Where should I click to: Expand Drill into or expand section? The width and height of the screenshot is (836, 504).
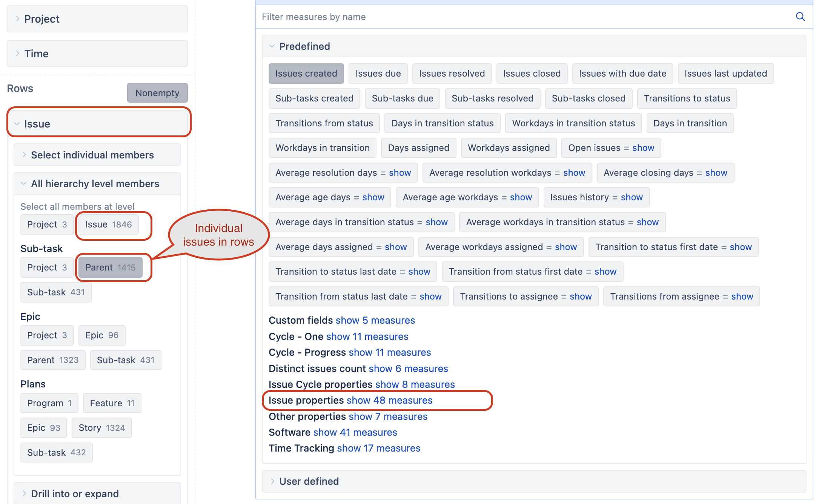(x=75, y=494)
